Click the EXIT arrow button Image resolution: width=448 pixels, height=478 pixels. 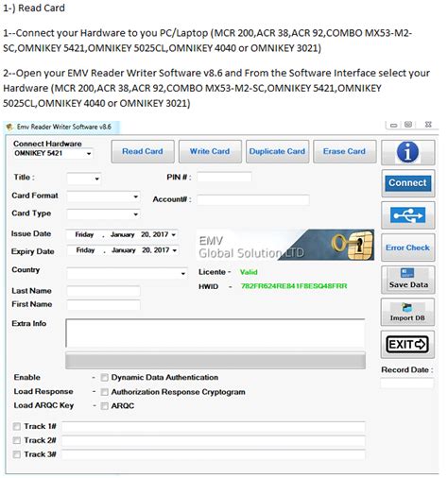(x=407, y=344)
